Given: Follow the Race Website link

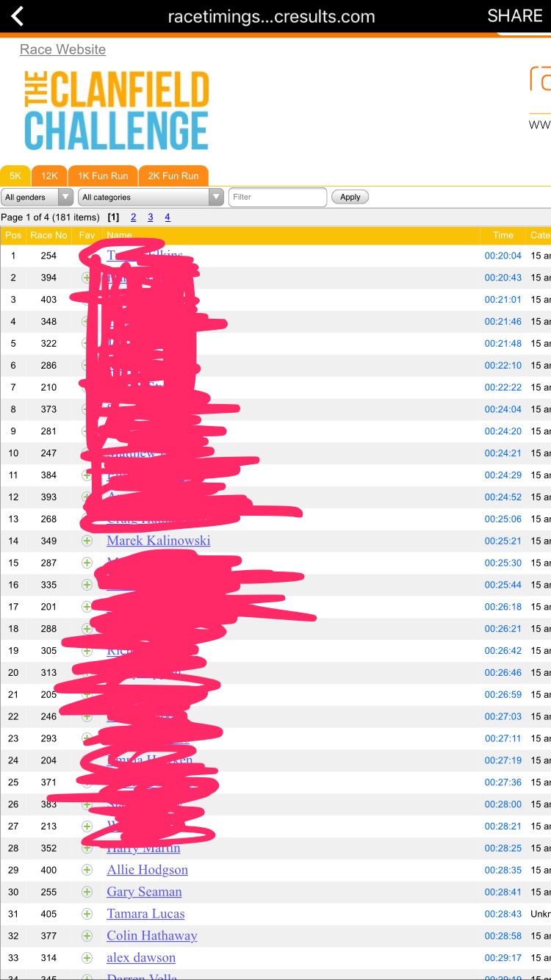Looking at the screenshot, I should tap(62, 49).
